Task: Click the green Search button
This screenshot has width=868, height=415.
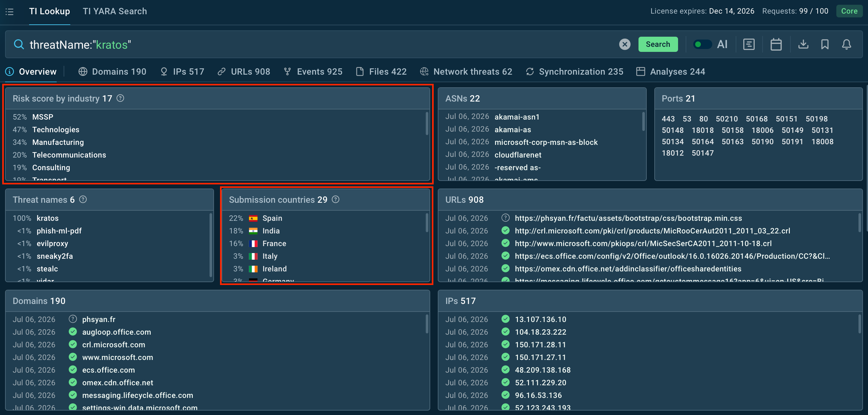Action: pos(658,44)
